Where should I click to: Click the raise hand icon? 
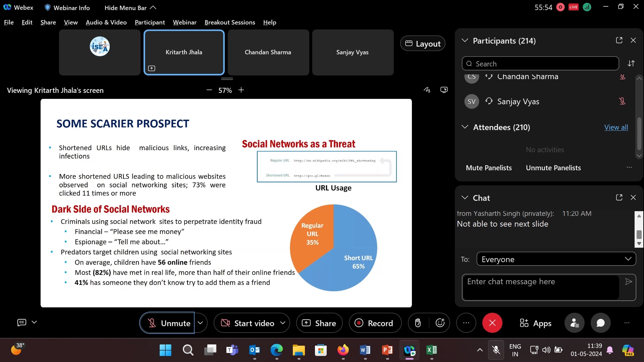click(418, 323)
